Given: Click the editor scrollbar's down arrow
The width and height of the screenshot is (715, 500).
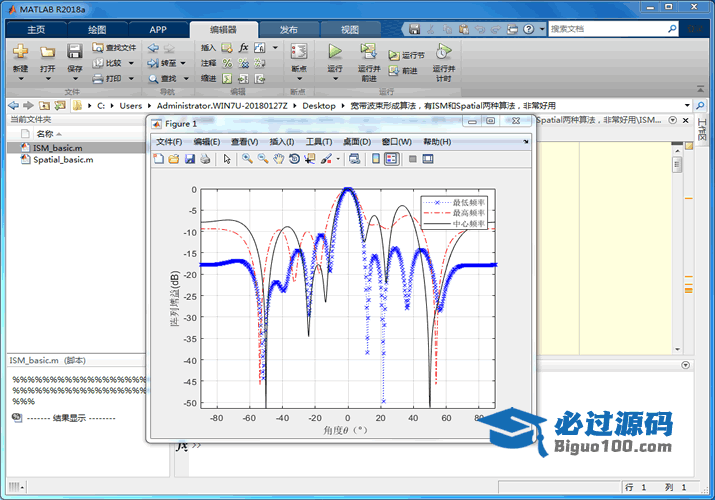Looking at the screenshot, I should click(677, 349).
